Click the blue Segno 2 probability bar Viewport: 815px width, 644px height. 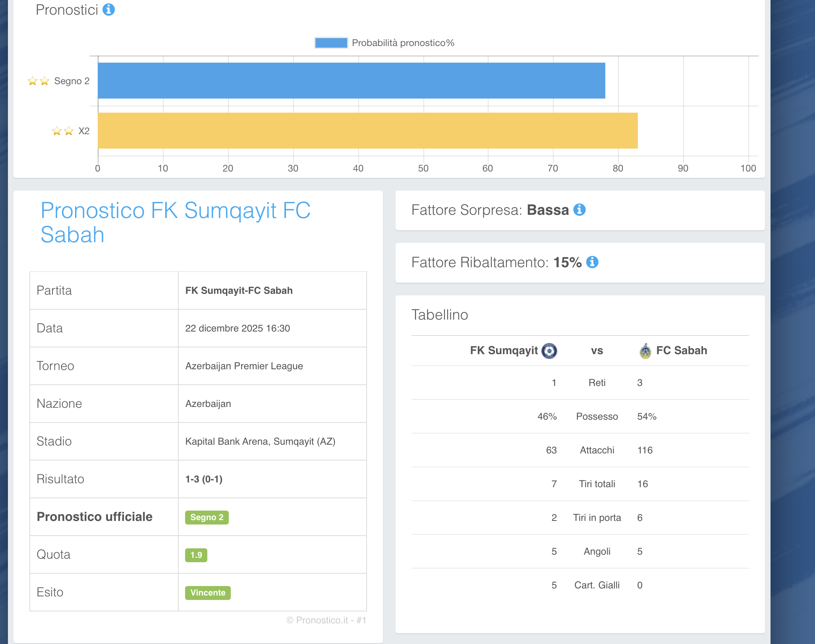(x=351, y=81)
